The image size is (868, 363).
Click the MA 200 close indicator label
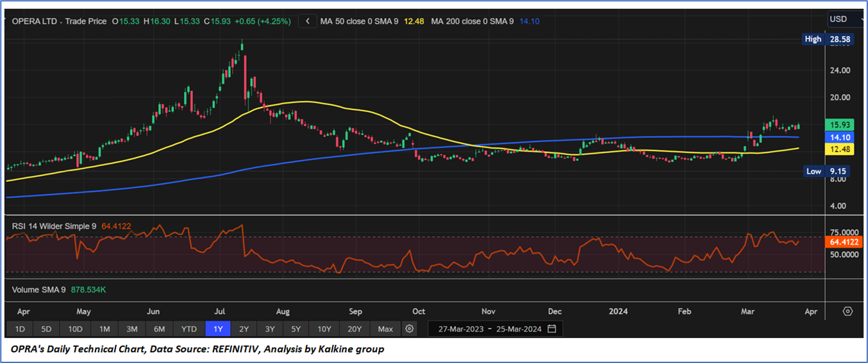pyautogui.click(x=472, y=21)
